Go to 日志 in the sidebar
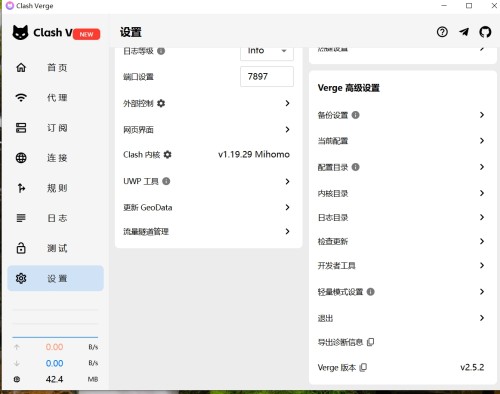The image size is (500, 394). pyautogui.click(x=55, y=218)
